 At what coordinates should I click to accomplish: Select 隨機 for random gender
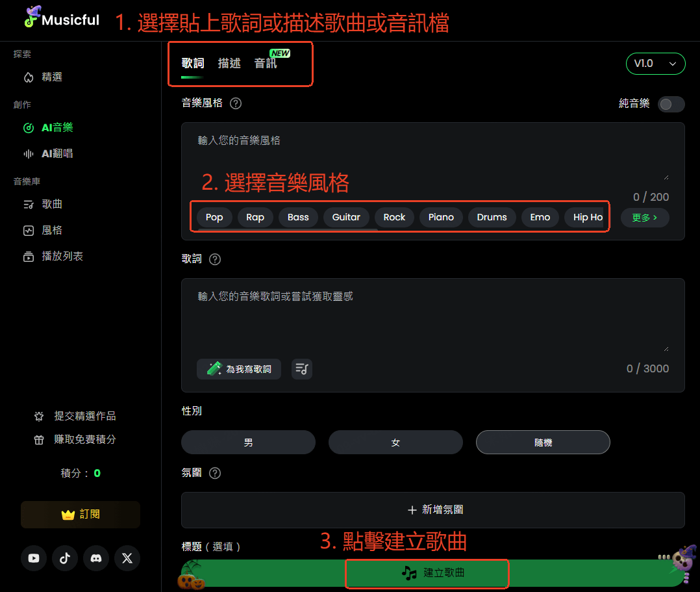click(543, 442)
